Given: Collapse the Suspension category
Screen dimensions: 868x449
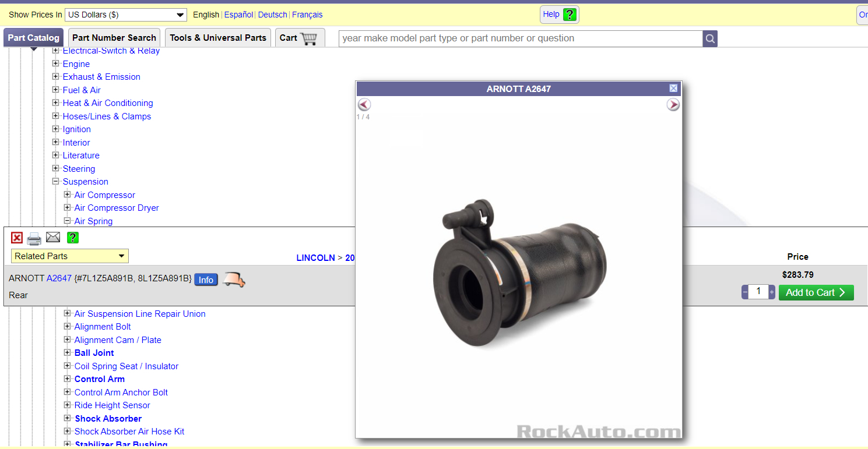Looking at the screenshot, I should coord(56,181).
